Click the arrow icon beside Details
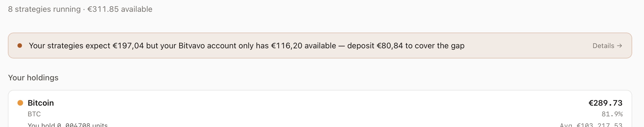 coord(619,46)
